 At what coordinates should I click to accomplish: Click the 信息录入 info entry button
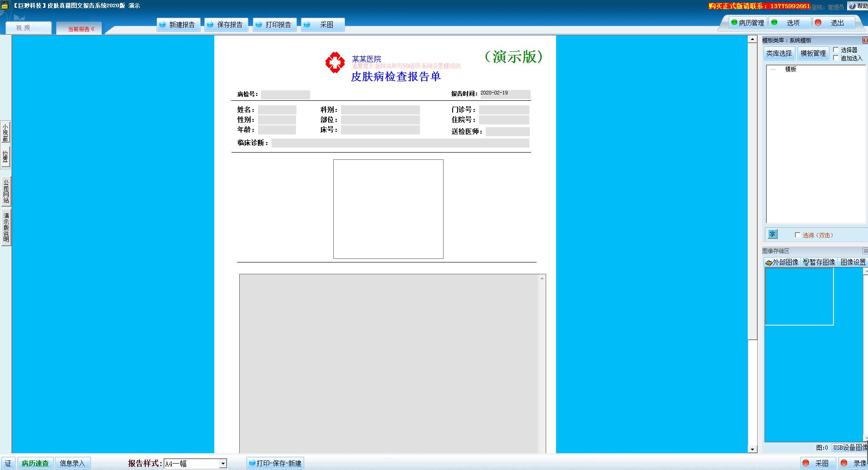point(73,463)
